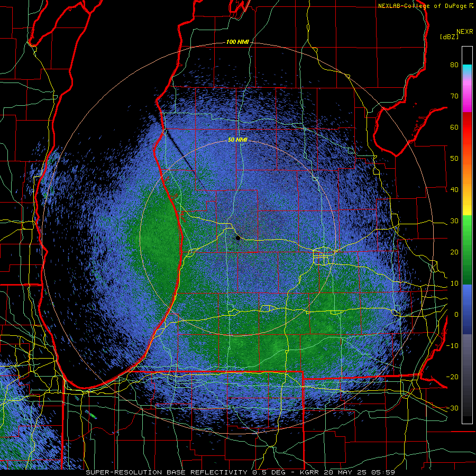This screenshot has width=476, height=476.
Task: Click the KGRR station identifier in caption
Action: pos(310,472)
